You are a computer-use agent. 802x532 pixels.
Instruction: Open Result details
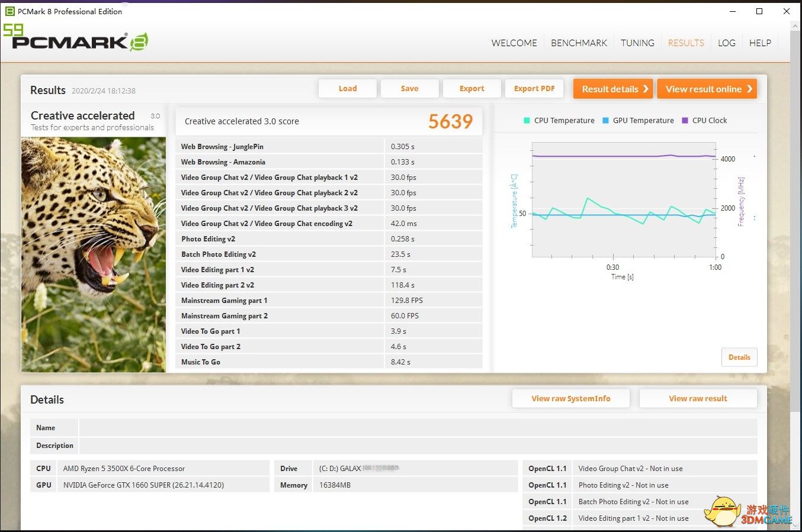(613, 89)
